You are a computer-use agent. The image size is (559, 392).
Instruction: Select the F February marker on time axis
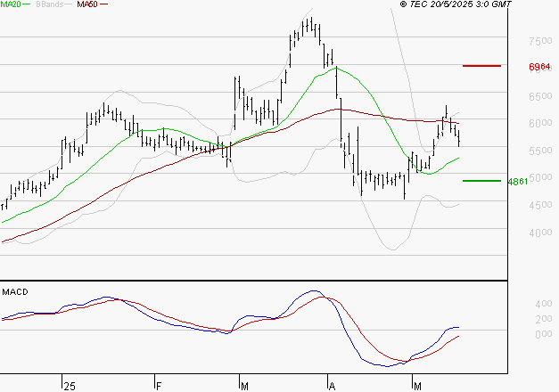coord(156,385)
